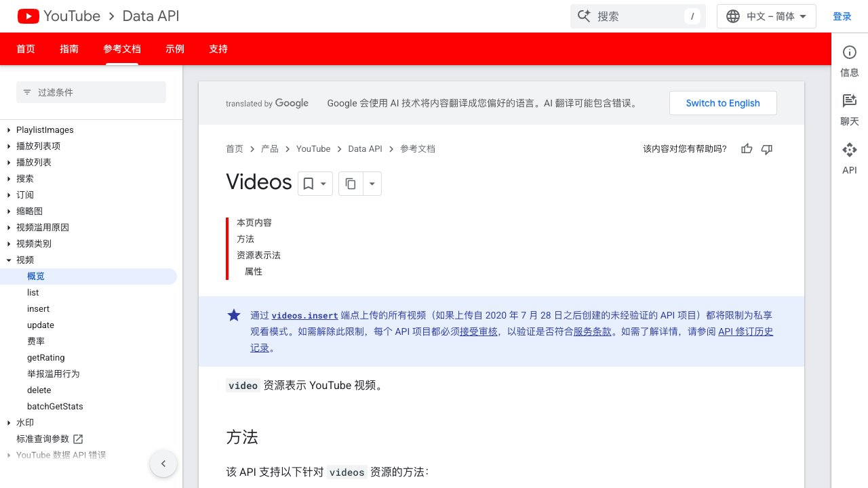Expand the 播放列表 section
Screen dimensions: 868x488
coord(9,163)
